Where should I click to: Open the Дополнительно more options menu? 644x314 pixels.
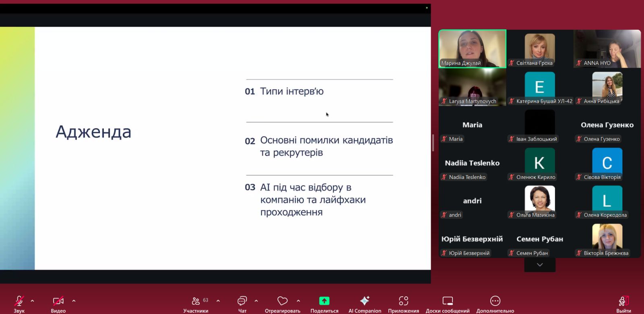pyautogui.click(x=495, y=301)
